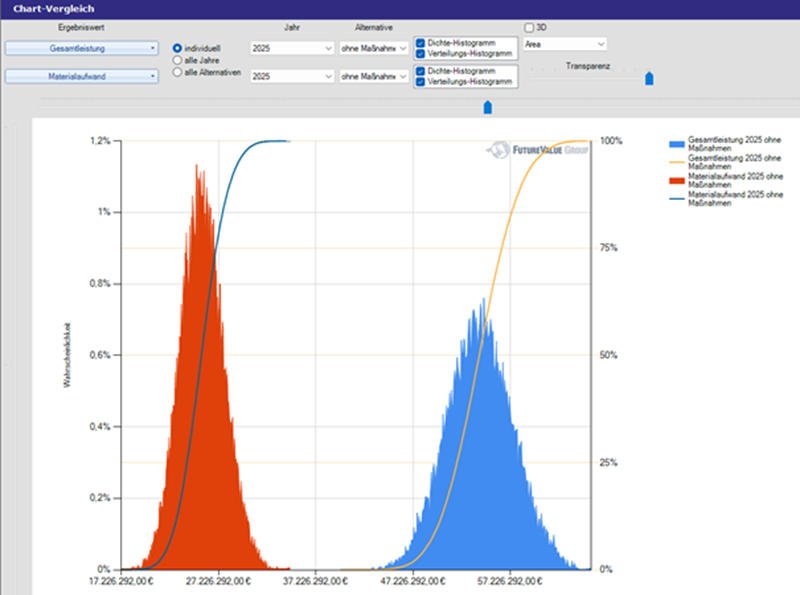The height and width of the screenshot is (595, 800).
Task: Open the first row's 2025 year dropdown
Action: (x=292, y=48)
